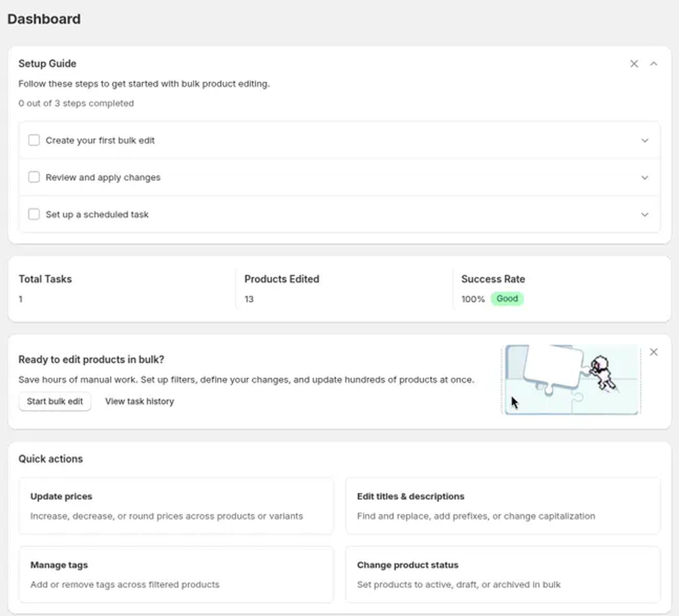The height and width of the screenshot is (616, 679).
Task: Click the puzzle illustration thumbnail
Action: pyautogui.click(x=571, y=379)
